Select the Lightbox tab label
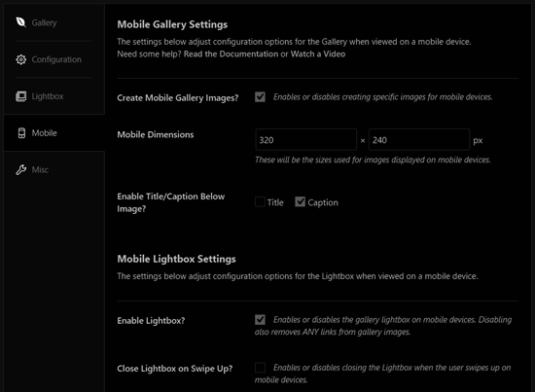 (x=48, y=96)
